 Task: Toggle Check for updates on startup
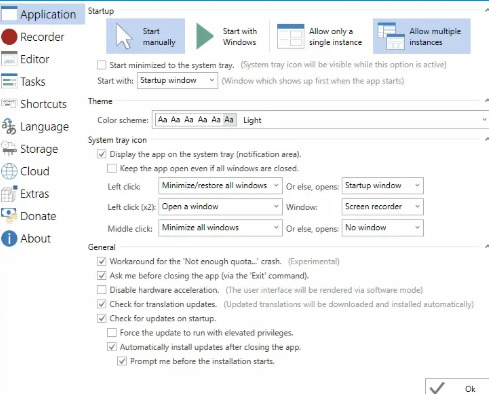pyautogui.click(x=102, y=318)
